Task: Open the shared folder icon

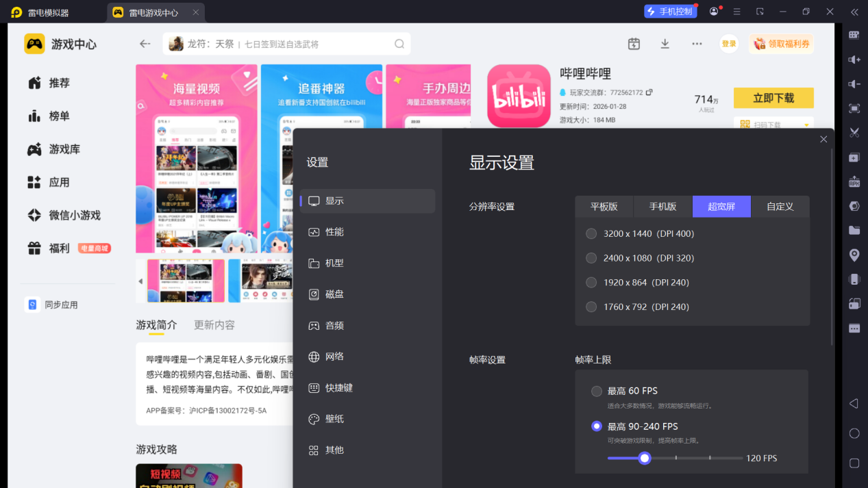Action: point(854,230)
